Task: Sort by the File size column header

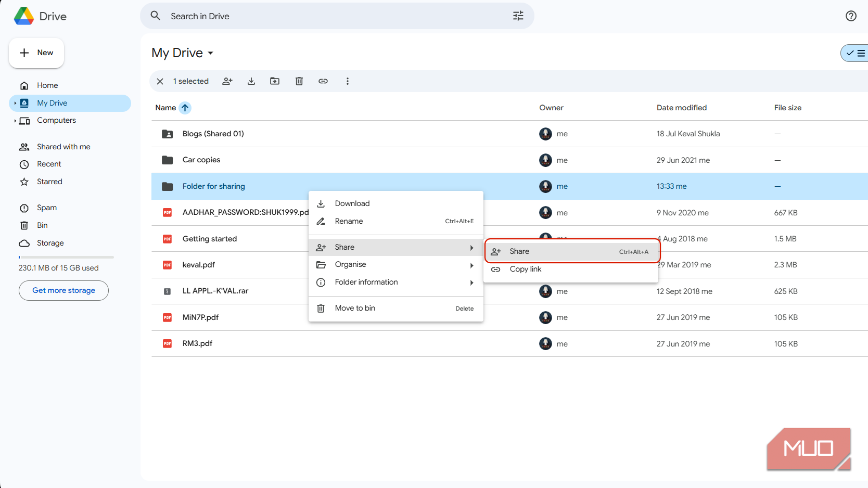Action: coord(788,108)
